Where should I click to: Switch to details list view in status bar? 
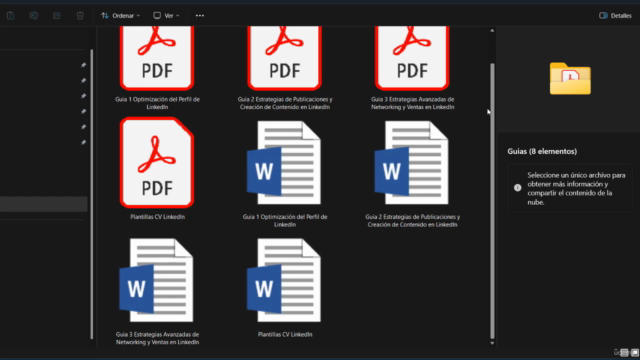(x=624, y=353)
